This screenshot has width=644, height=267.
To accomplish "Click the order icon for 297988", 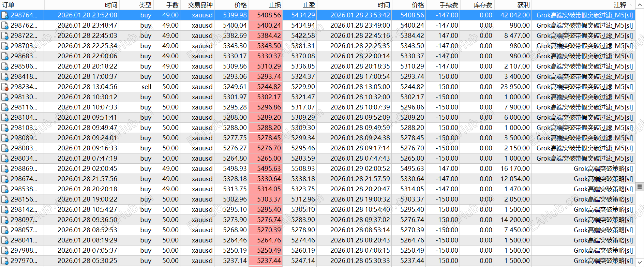I will pos(5,251).
